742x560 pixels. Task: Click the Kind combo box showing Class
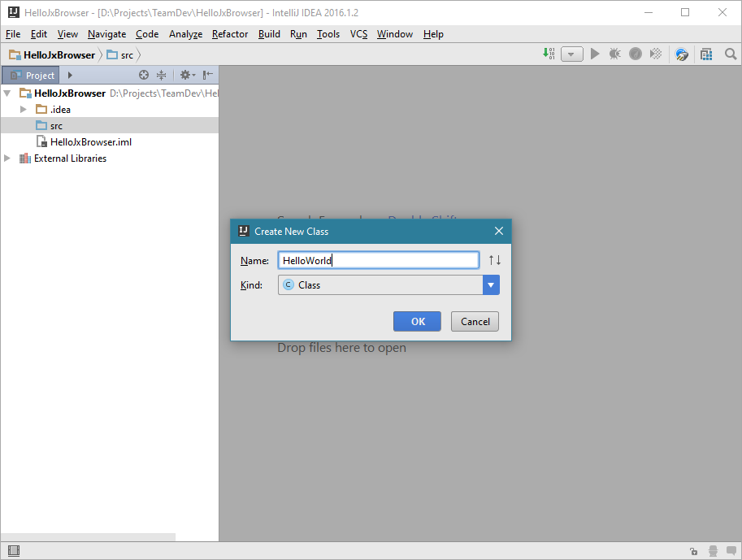[x=388, y=285]
